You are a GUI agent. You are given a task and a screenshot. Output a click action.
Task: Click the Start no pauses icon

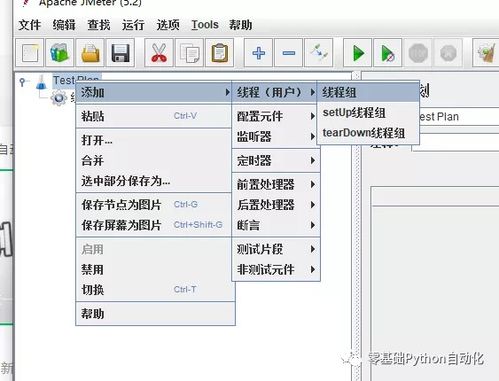click(387, 53)
